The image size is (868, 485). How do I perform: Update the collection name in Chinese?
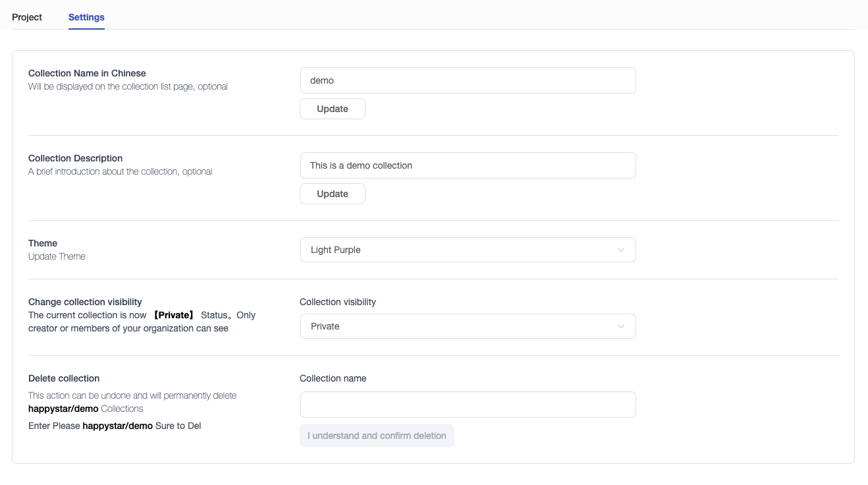333,108
